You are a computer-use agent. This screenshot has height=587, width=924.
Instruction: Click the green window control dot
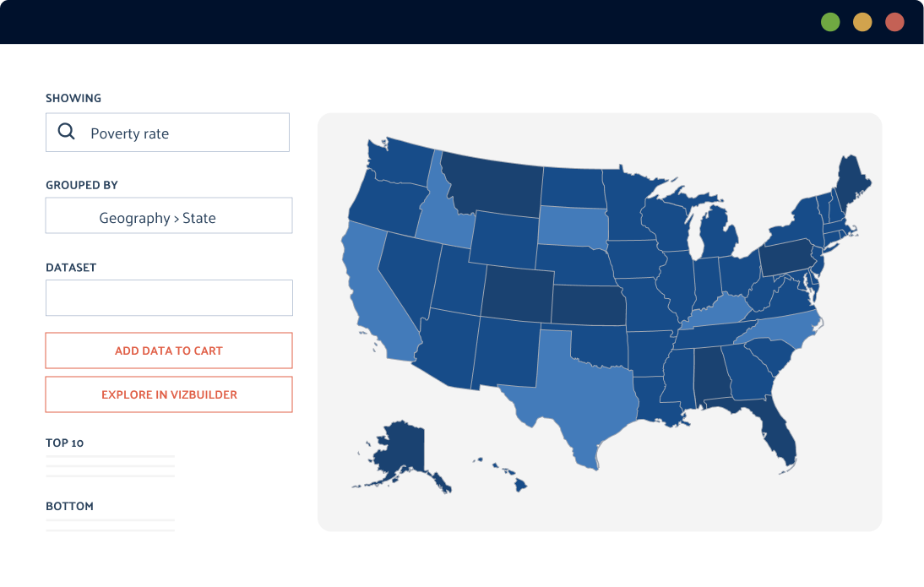click(830, 21)
